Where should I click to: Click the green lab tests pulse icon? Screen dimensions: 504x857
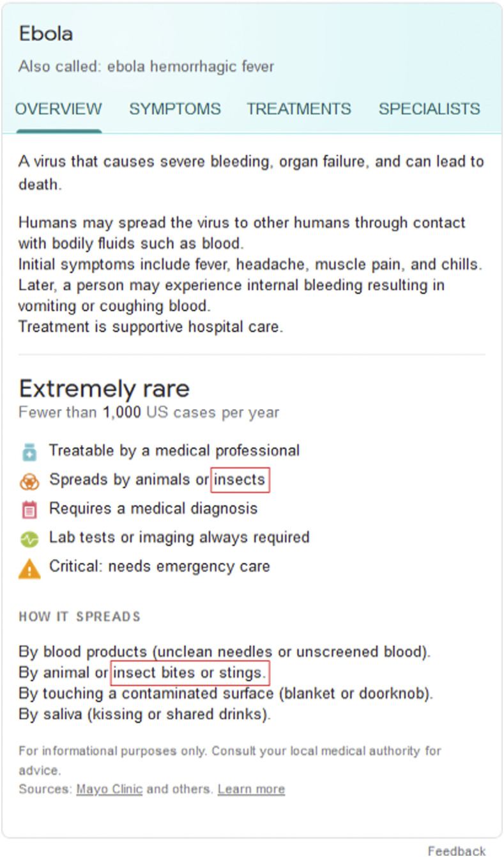point(29,539)
